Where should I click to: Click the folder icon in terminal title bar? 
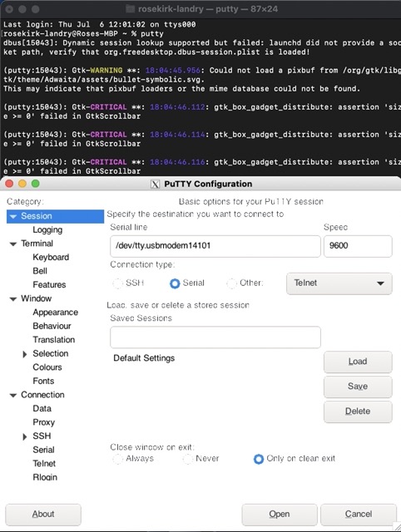(130, 9)
